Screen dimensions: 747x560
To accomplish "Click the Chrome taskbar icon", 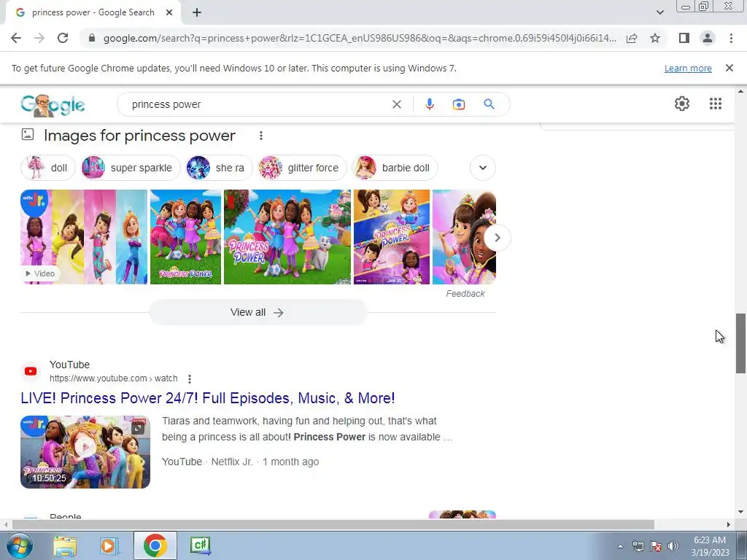I will (155, 545).
